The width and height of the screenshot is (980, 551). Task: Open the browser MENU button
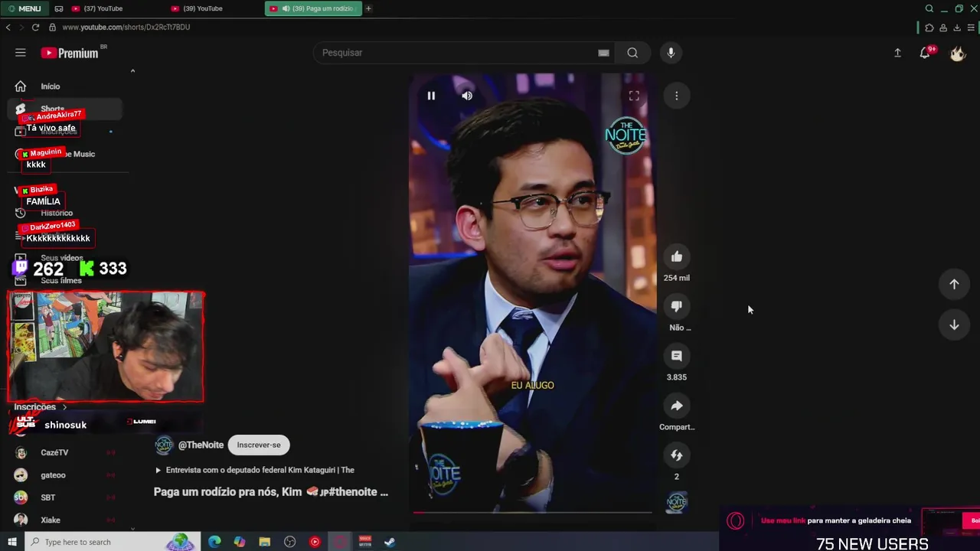click(24, 8)
